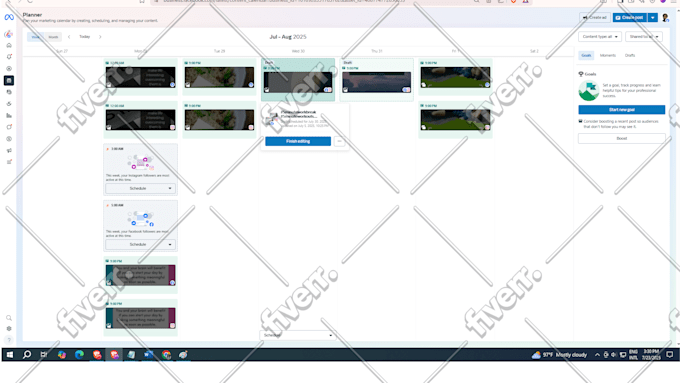The height and width of the screenshot is (383, 680).
Task: Switch the calendar to Week view
Action: (x=36, y=37)
